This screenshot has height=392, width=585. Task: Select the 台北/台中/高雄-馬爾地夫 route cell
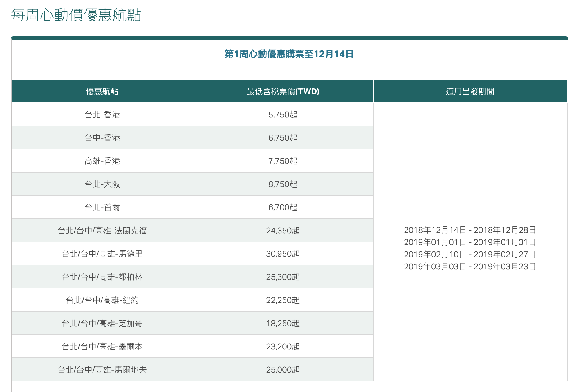(x=102, y=370)
